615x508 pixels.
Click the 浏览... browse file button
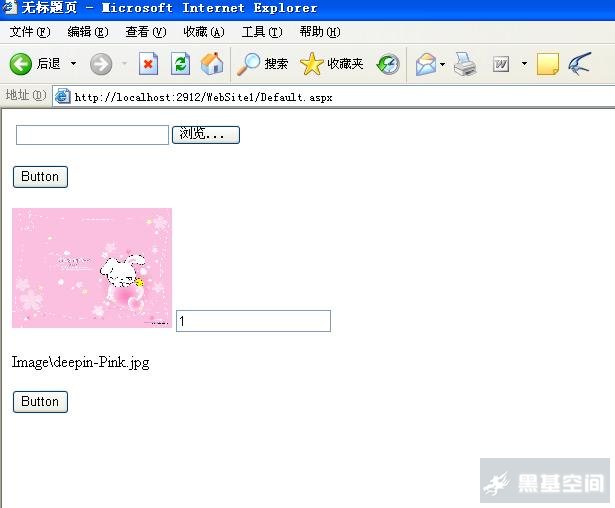coord(206,135)
